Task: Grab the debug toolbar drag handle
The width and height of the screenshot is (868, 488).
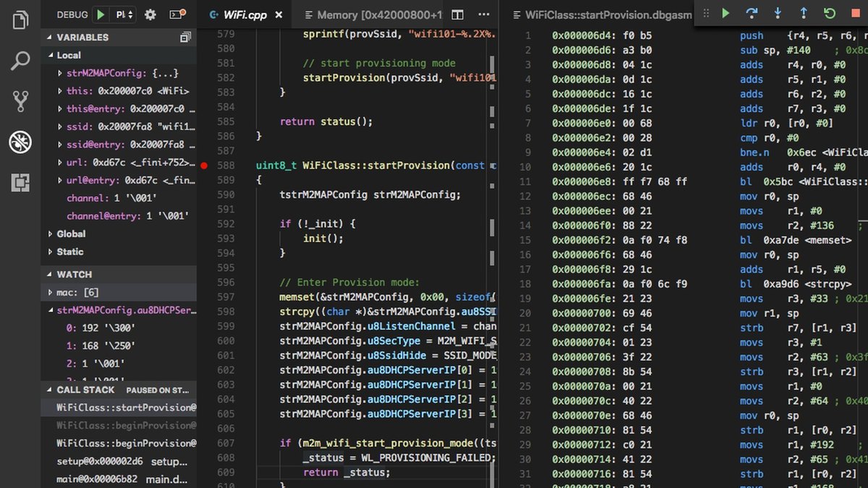Action: point(705,13)
